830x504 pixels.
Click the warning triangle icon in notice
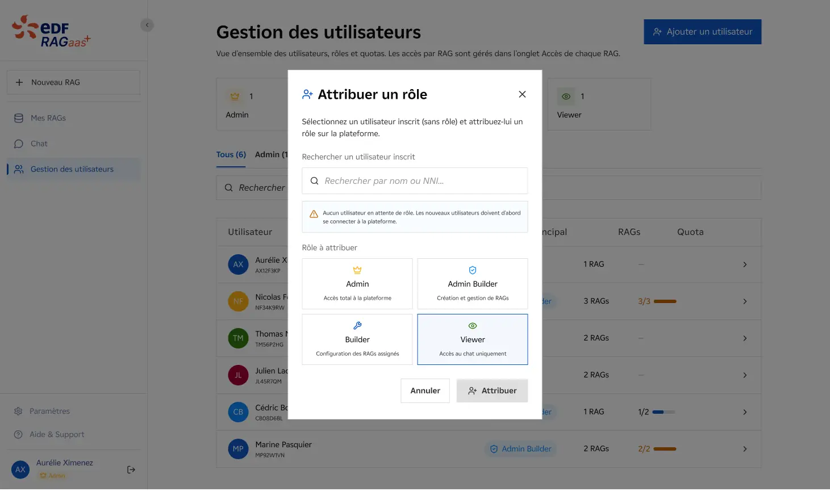314,214
